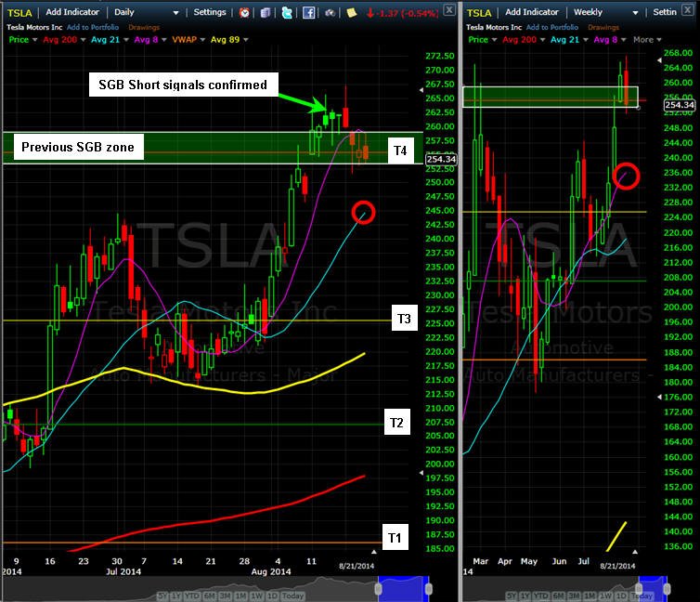Select the 6M range on the daily chart
The image size is (700, 602).
[x=210, y=595]
